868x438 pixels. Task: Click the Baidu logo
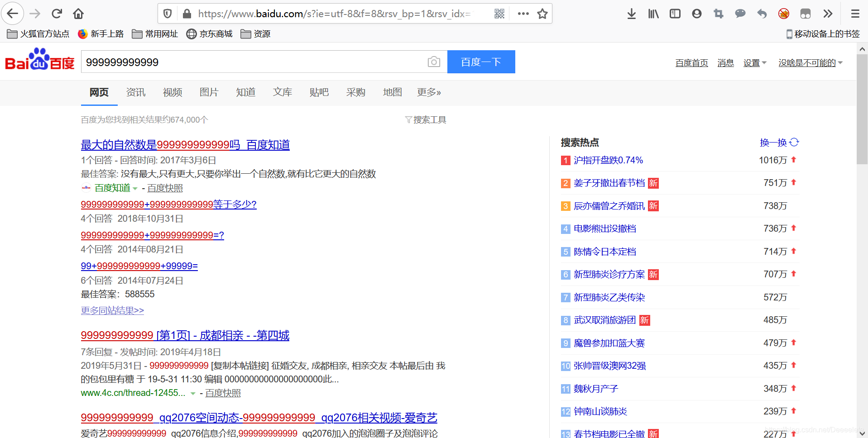point(40,60)
